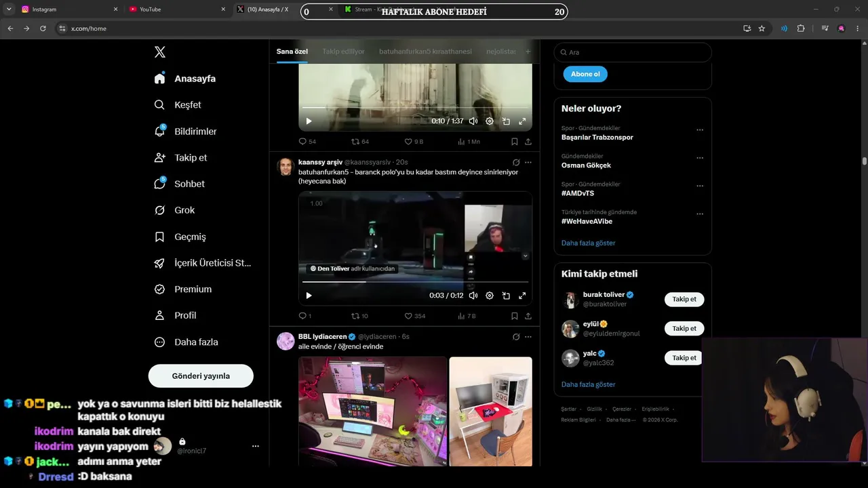Follow eylül with Takip et

(684, 329)
